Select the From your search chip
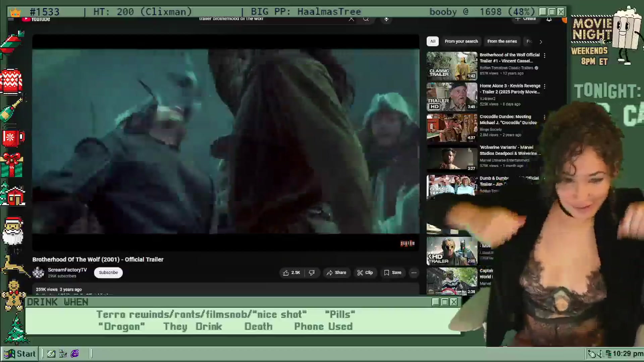 click(x=461, y=41)
